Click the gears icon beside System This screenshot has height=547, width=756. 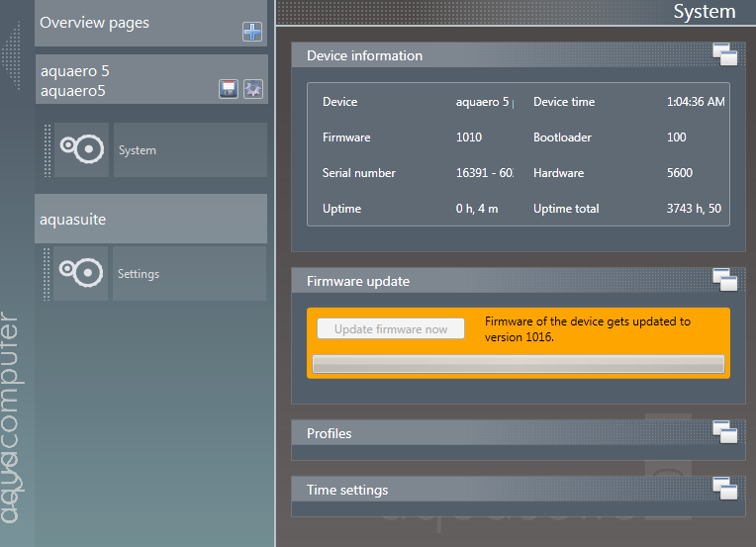point(81,150)
